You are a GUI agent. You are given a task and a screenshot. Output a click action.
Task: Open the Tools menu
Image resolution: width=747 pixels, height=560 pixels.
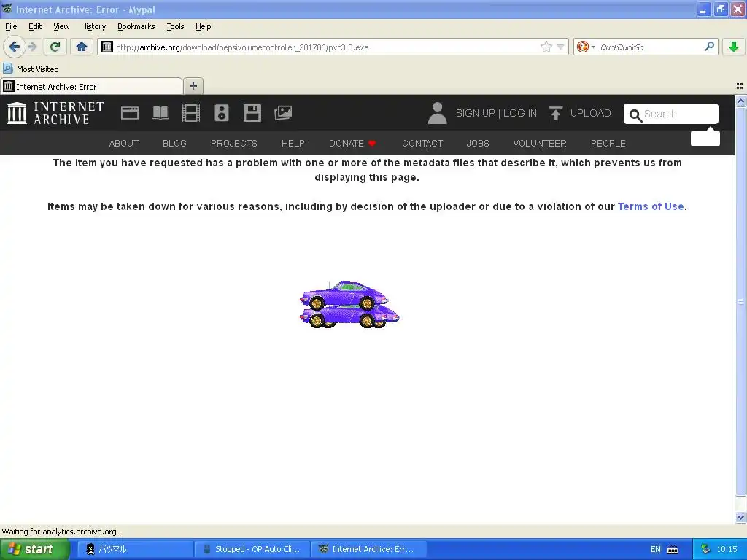click(175, 26)
